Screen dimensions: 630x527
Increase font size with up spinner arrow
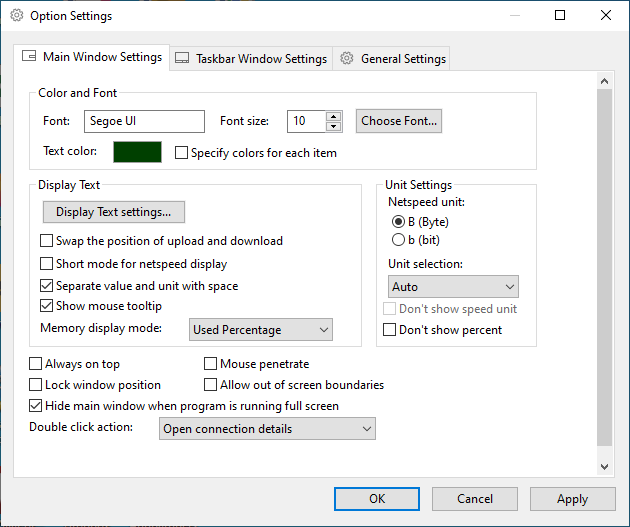[x=334, y=116]
